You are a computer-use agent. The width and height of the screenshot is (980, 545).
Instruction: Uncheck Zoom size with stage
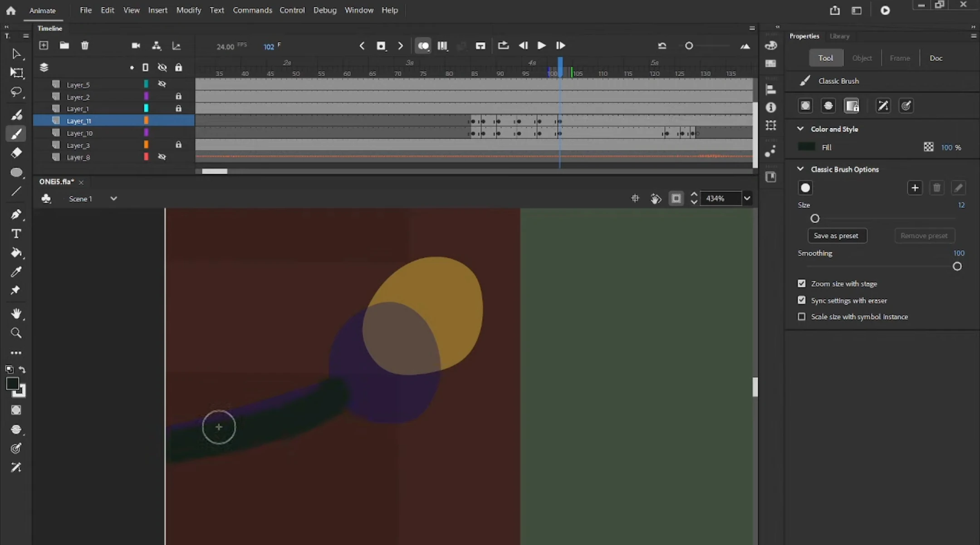[802, 283]
